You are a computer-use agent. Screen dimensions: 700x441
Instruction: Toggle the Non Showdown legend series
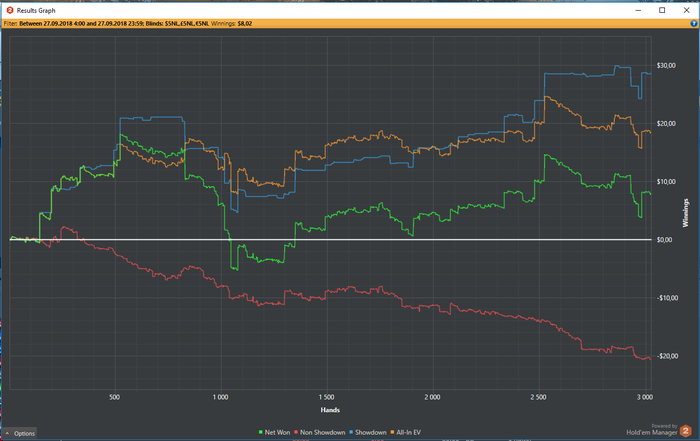(319, 432)
